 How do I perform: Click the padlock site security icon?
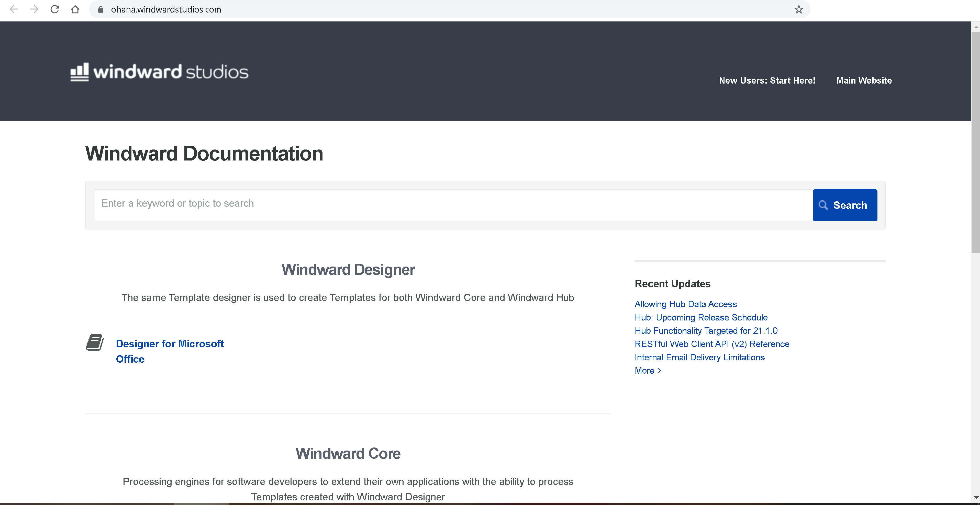(101, 9)
